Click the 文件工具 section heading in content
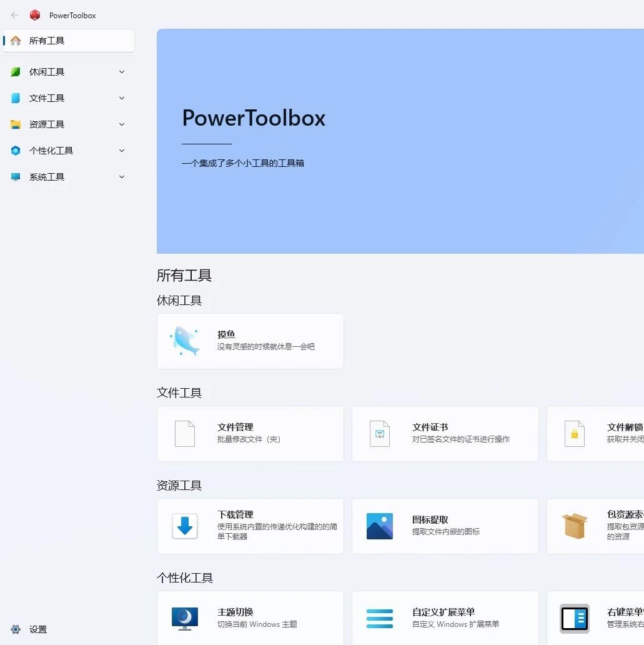Image resolution: width=644 pixels, height=645 pixels. 179,393
